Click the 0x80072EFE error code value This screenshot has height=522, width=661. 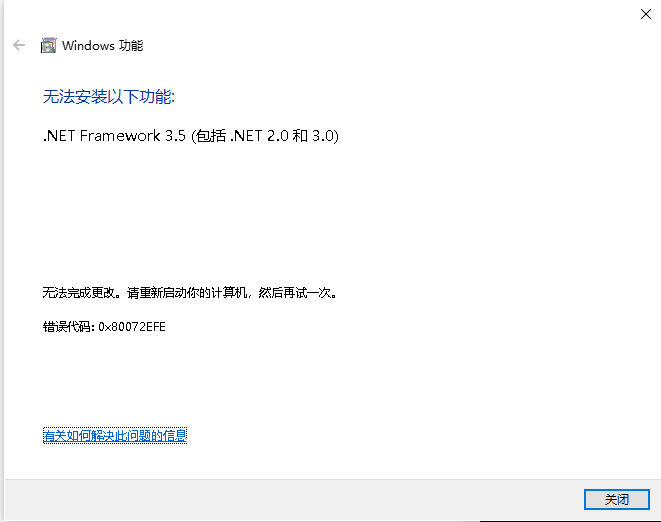[x=132, y=326]
